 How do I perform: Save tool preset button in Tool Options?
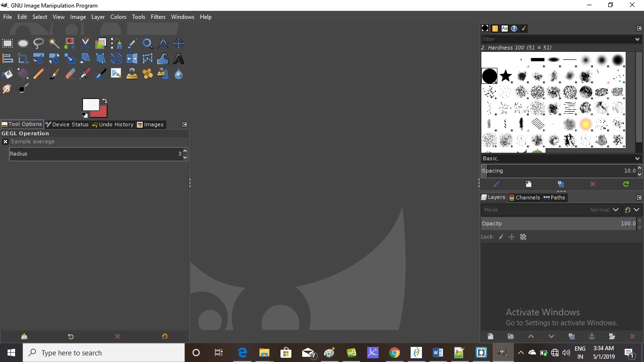pos(24,337)
